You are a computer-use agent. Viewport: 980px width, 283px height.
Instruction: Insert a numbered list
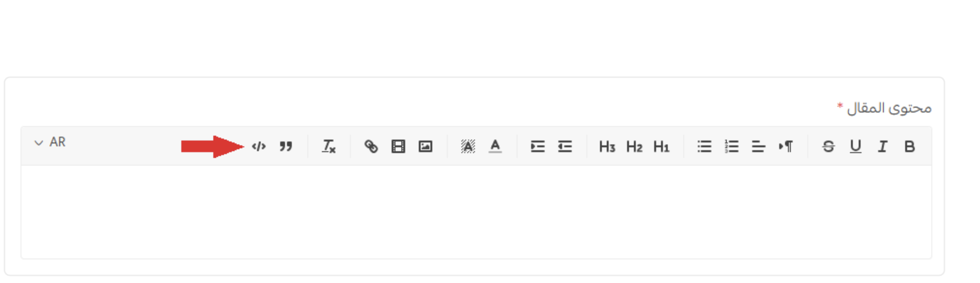732,146
